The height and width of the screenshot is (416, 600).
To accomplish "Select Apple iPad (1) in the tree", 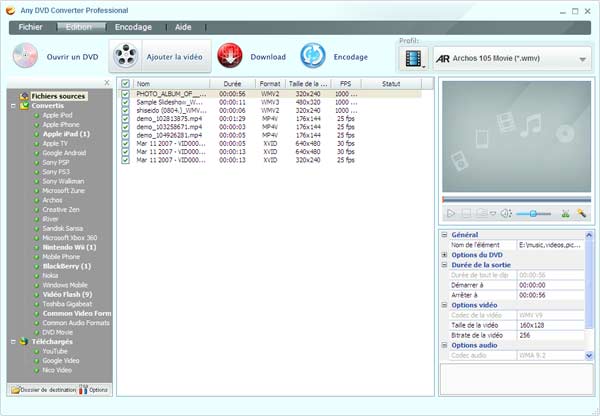I will pos(66,134).
